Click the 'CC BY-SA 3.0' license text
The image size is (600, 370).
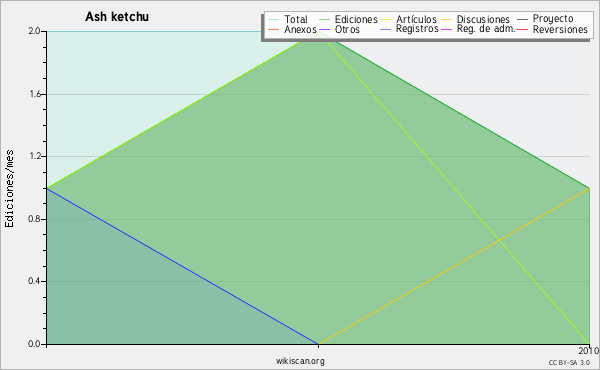(569, 363)
